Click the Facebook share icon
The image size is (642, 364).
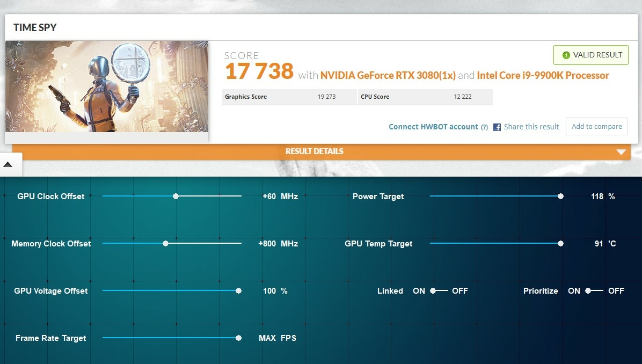click(x=497, y=127)
